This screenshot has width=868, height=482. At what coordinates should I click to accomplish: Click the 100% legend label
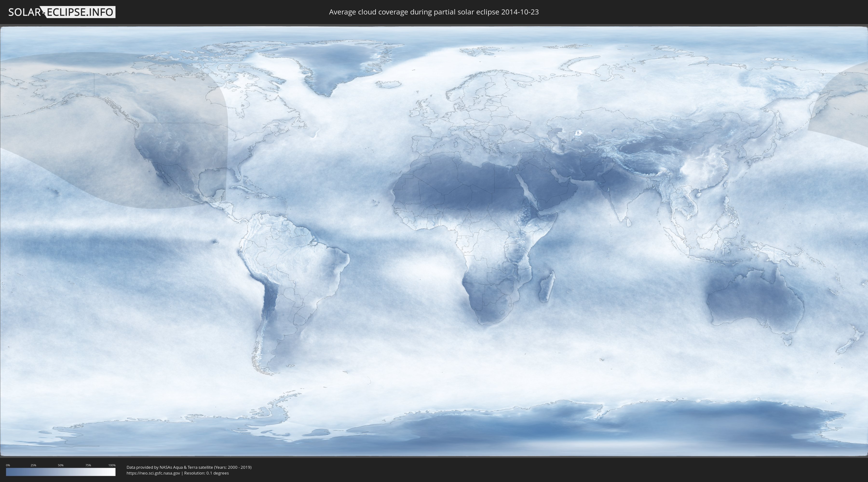[x=112, y=465]
